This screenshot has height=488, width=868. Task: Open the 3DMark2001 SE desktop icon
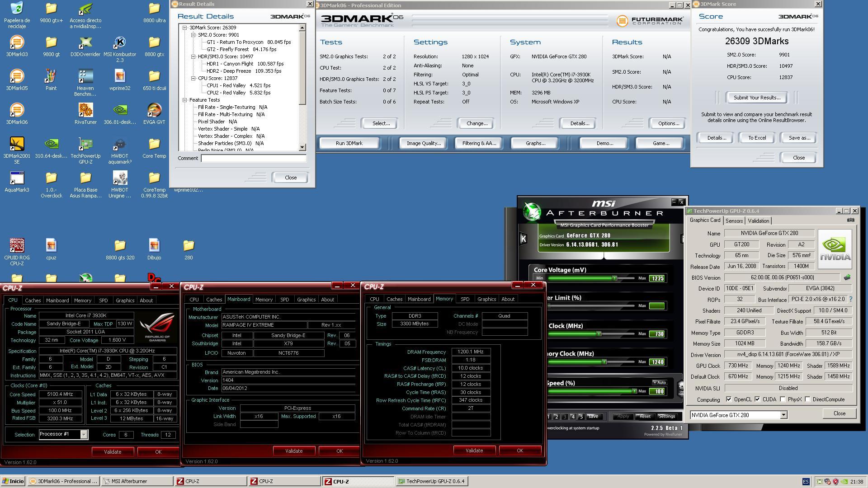point(17,151)
